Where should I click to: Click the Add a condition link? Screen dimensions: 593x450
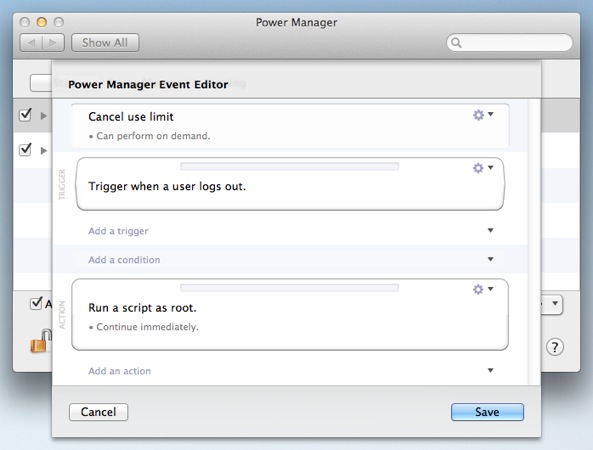pyautogui.click(x=124, y=260)
